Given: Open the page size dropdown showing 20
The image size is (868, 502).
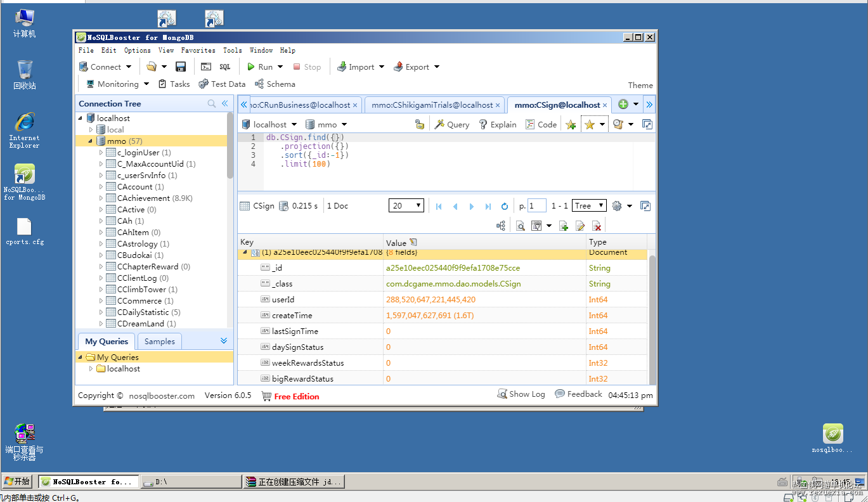Looking at the screenshot, I should [x=406, y=205].
